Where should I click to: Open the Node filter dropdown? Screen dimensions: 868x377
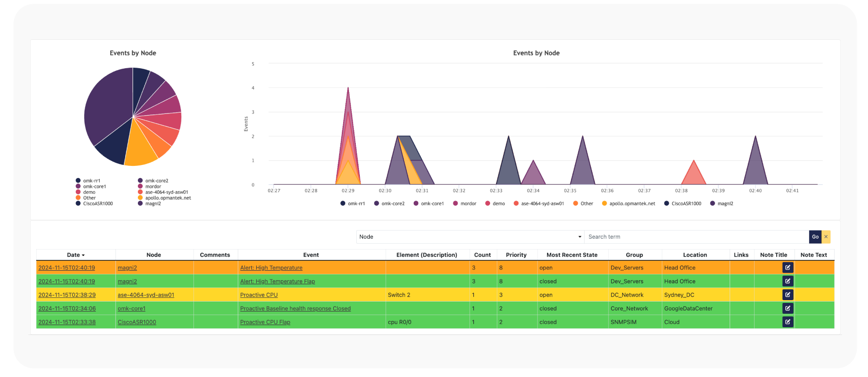point(470,237)
